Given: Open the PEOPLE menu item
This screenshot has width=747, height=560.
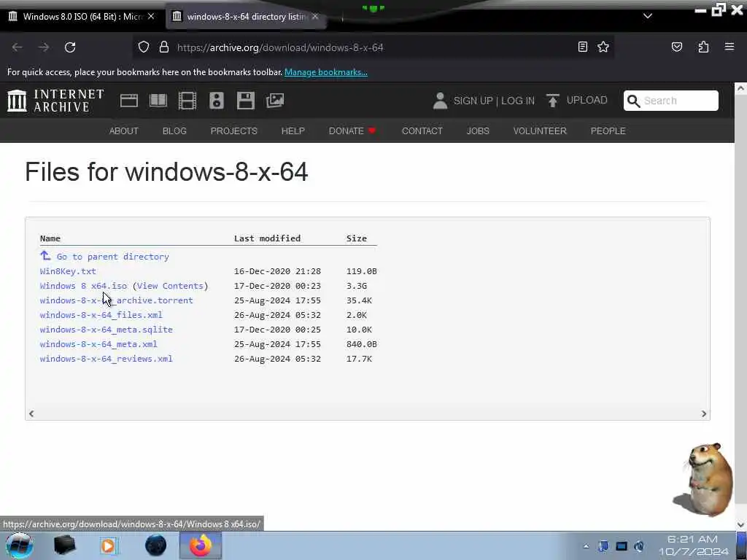Looking at the screenshot, I should (608, 131).
